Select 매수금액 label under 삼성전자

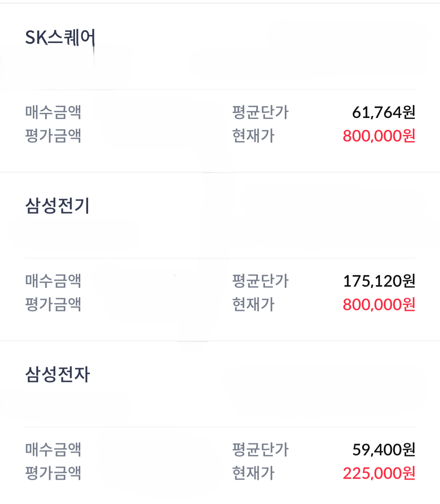pyautogui.click(x=53, y=449)
